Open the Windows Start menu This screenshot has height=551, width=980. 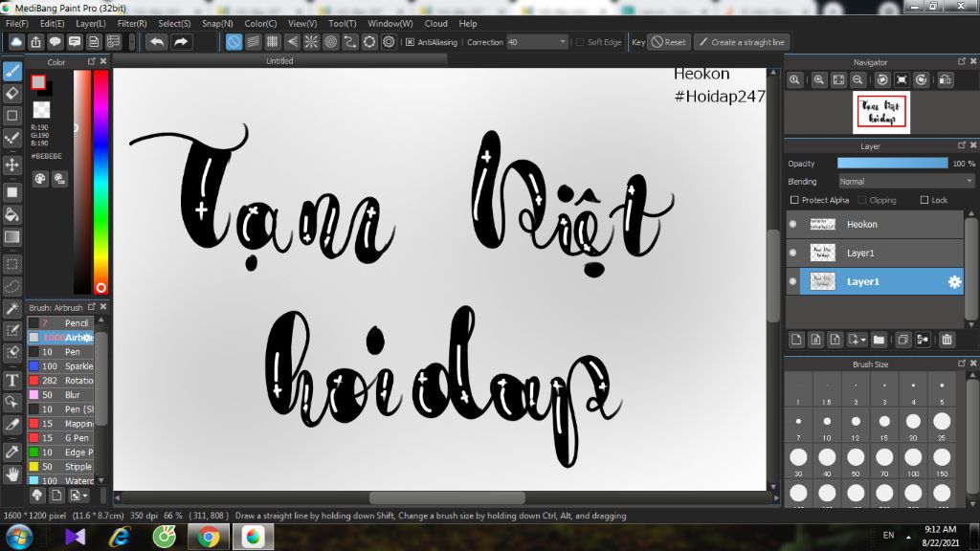[x=19, y=537]
